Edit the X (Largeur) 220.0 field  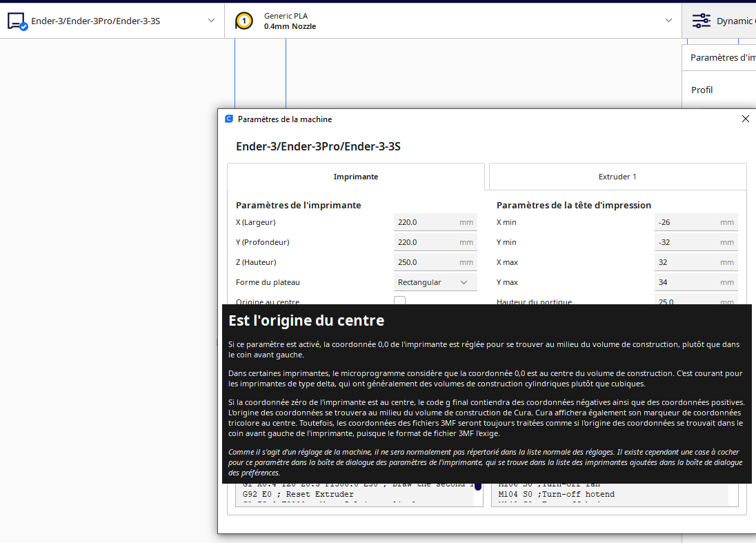click(x=435, y=222)
